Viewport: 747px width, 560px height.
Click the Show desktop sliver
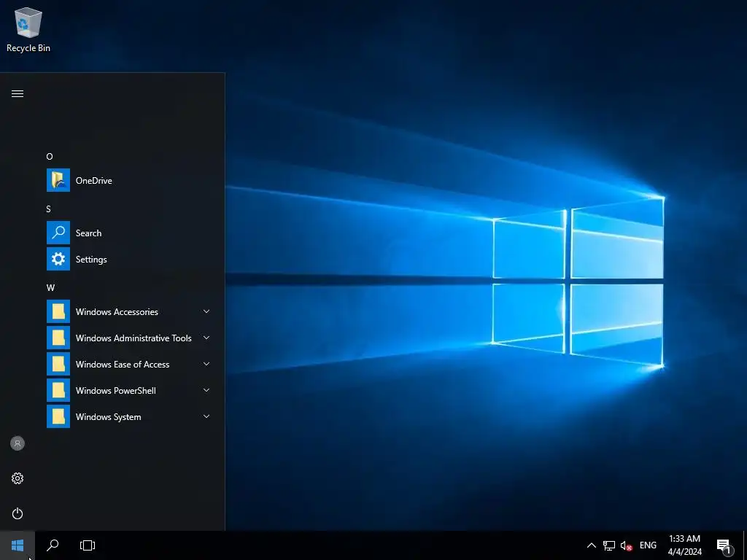coord(745,545)
